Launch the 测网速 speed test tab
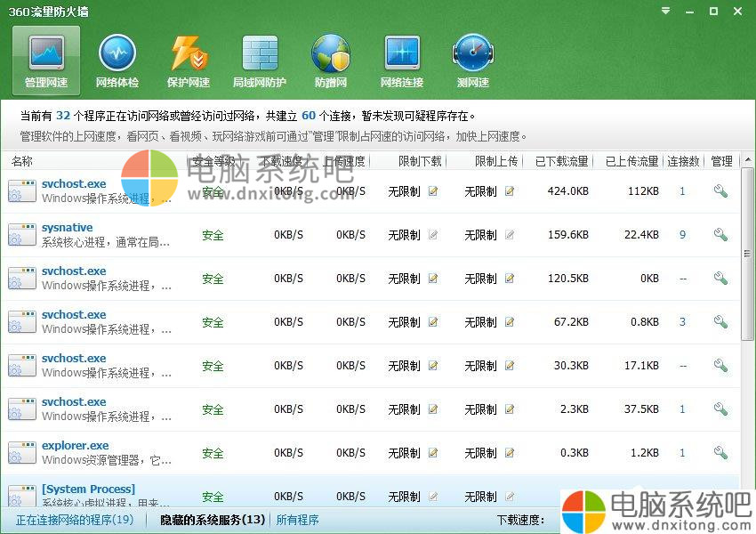Screen dimensions: 756x534 (473, 61)
